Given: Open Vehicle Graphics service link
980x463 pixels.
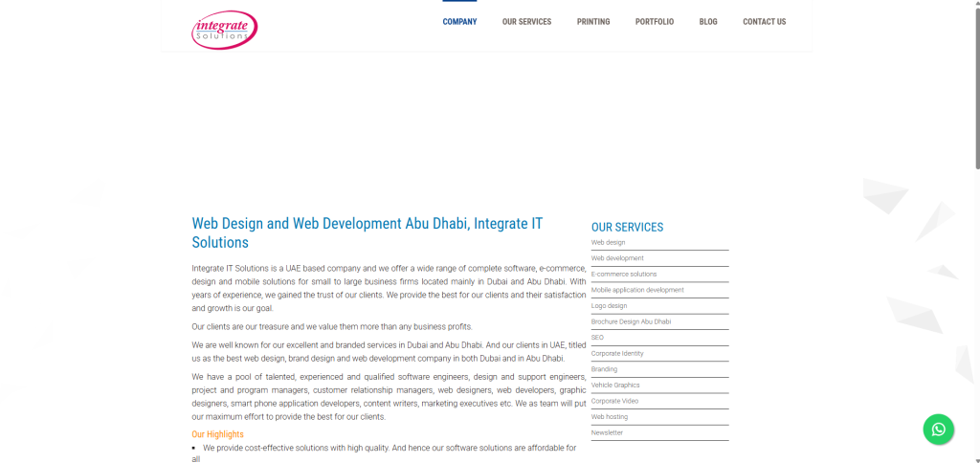Looking at the screenshot, I should click(615, 386).
